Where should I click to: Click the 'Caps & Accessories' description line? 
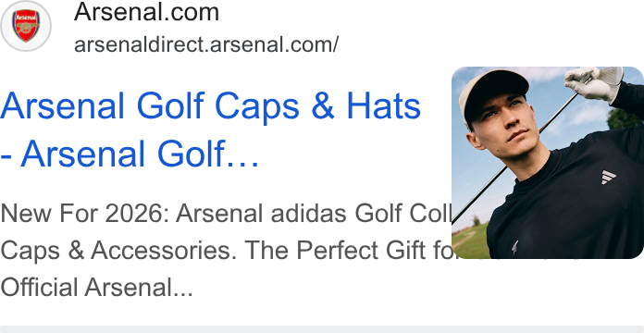click(226, 251)
